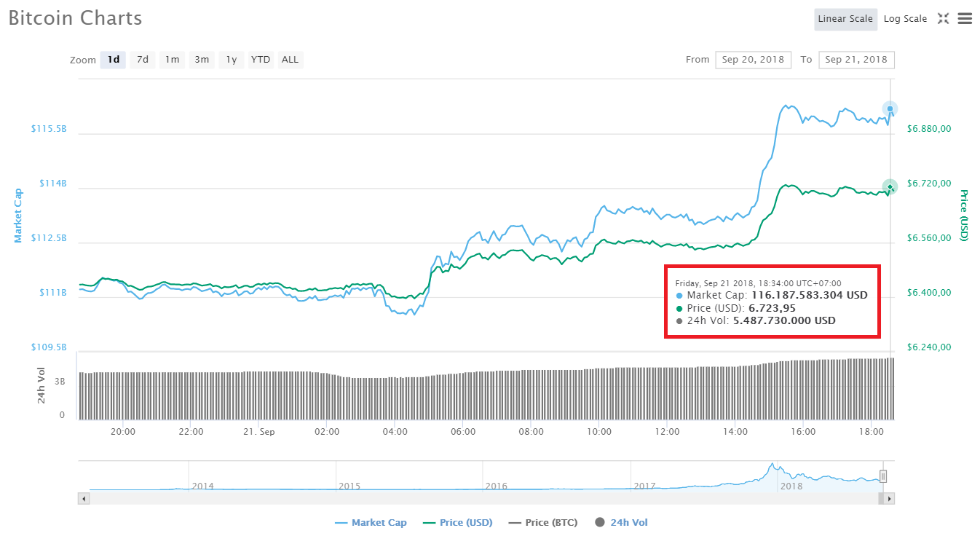Click the 10:00 time axis label

pyautogui.click(x=598, y=432)
